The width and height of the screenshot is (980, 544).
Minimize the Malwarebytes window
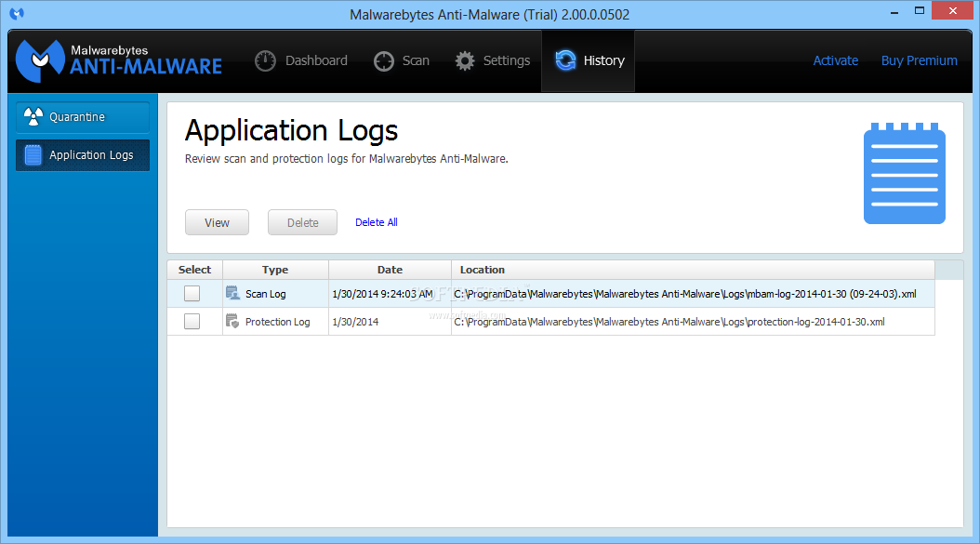coord(894,10)
